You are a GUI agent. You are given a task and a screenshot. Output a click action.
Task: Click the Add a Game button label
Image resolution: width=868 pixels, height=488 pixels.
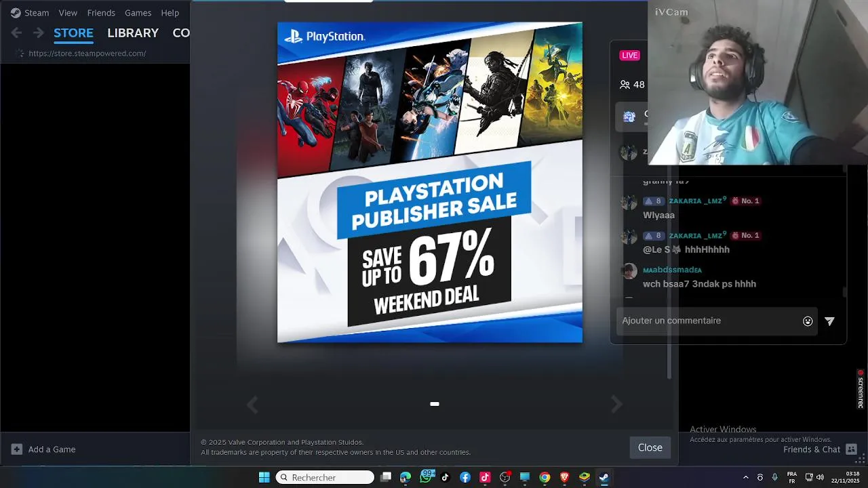[x=52, y=449]
